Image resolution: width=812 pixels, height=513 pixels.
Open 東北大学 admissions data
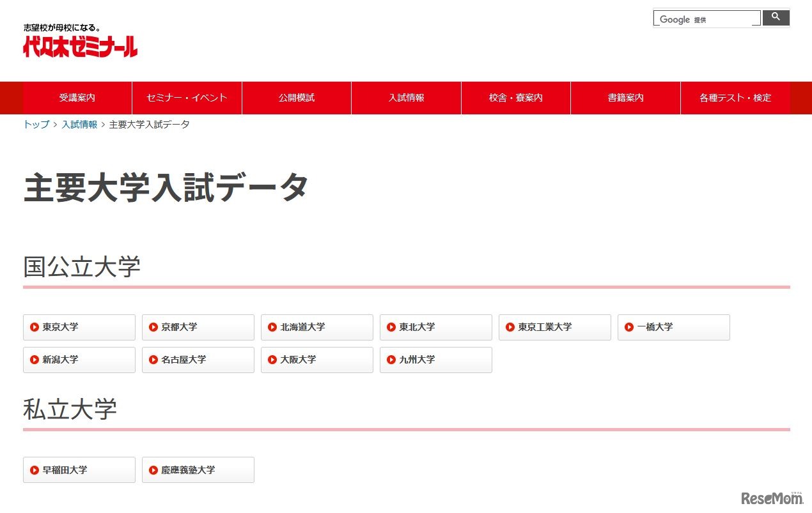[436, 327]
